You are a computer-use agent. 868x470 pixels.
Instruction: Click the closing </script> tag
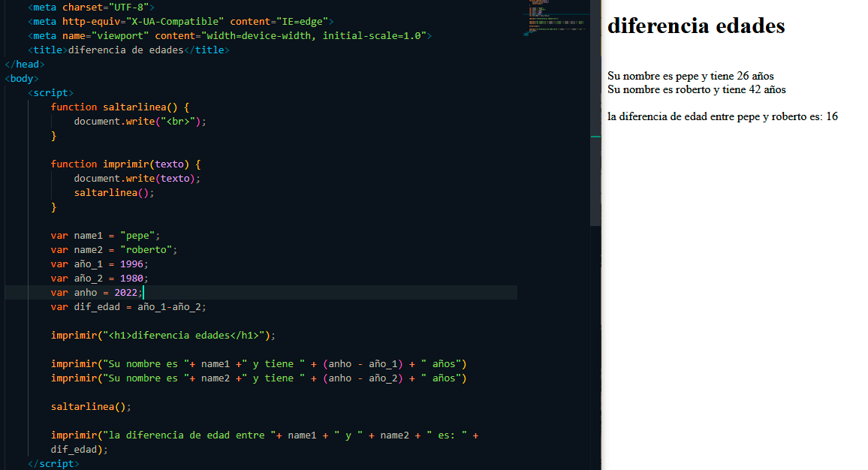pyautogui.click(x=53, y=463)
